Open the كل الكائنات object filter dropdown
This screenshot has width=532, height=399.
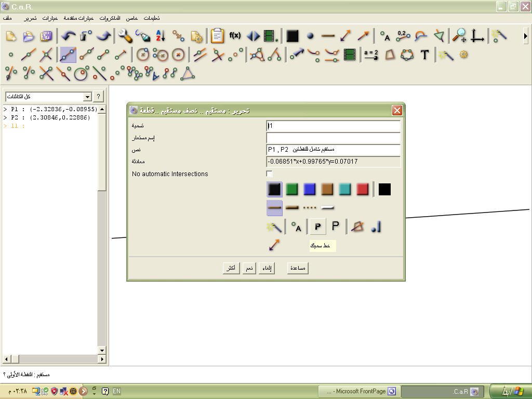[x=48, y=97]
